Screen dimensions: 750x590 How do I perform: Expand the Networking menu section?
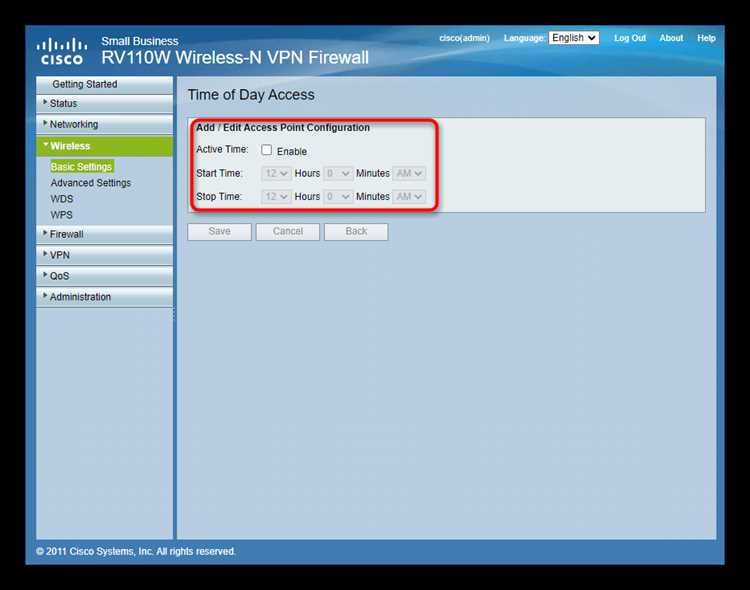point(104,124)
